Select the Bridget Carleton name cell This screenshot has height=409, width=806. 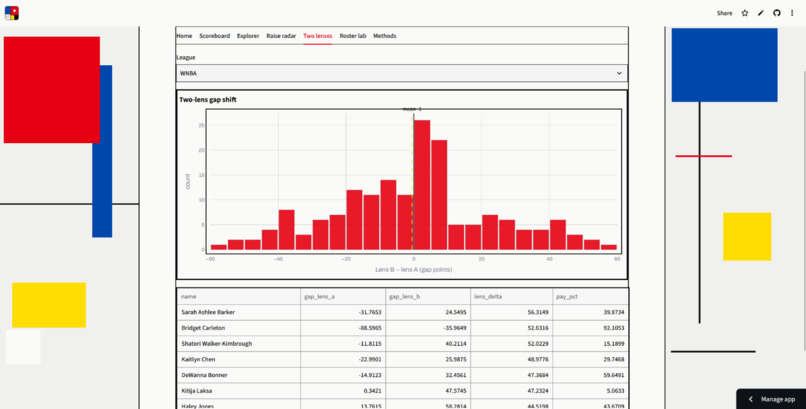point(239,328)
